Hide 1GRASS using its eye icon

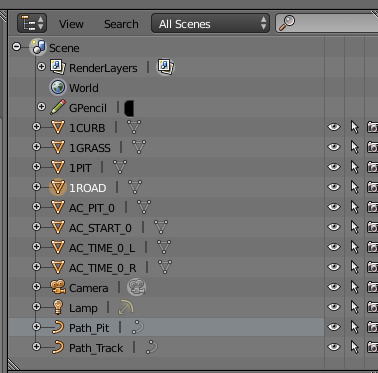tap(334, 147)
